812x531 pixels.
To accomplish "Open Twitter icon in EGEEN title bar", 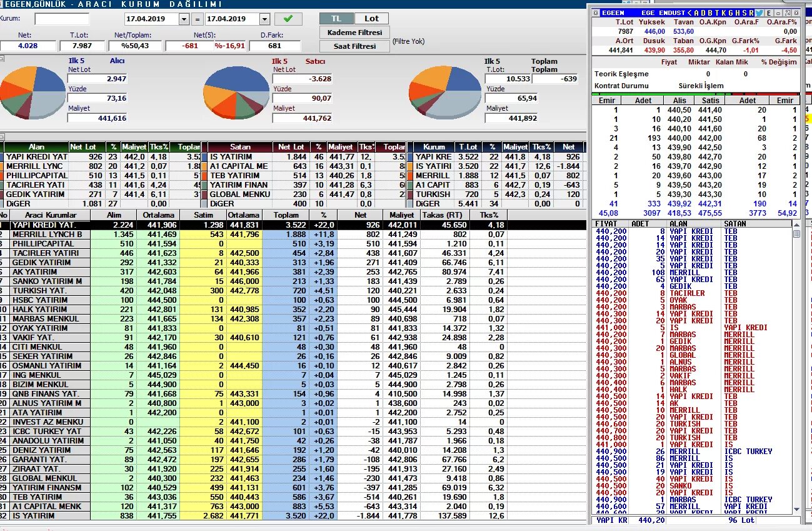I will 759,13.
